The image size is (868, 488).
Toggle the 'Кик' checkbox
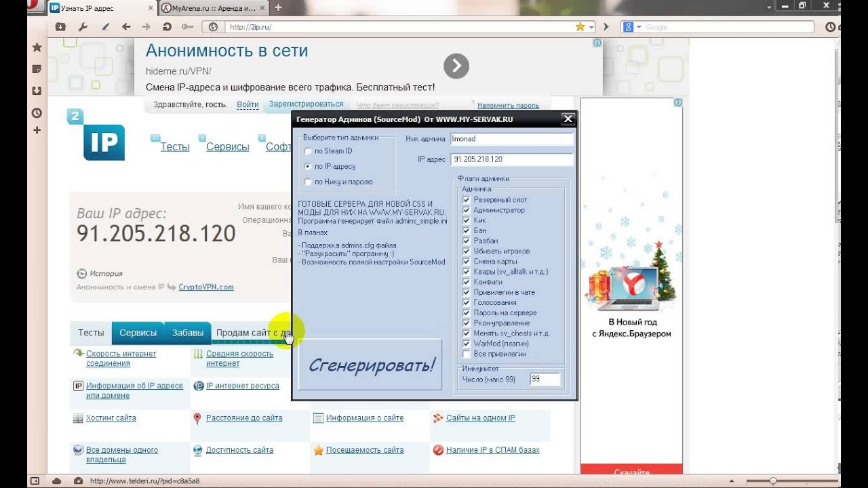point(466,220)
